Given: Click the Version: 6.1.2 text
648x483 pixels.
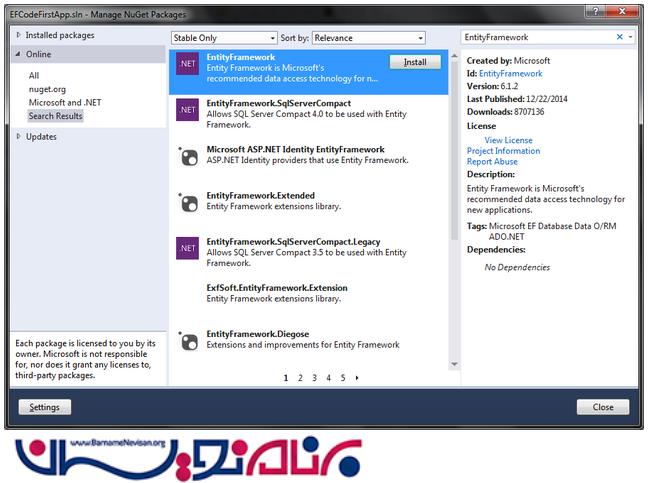Looking at the screenshot, I should coord(492,86).
